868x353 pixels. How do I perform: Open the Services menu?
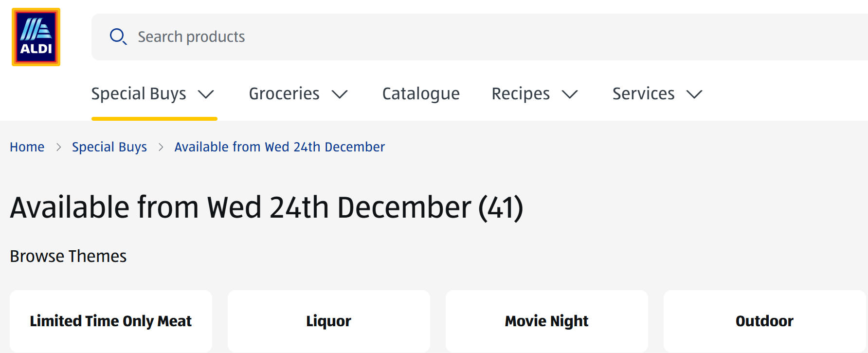(x=643, y=93)
